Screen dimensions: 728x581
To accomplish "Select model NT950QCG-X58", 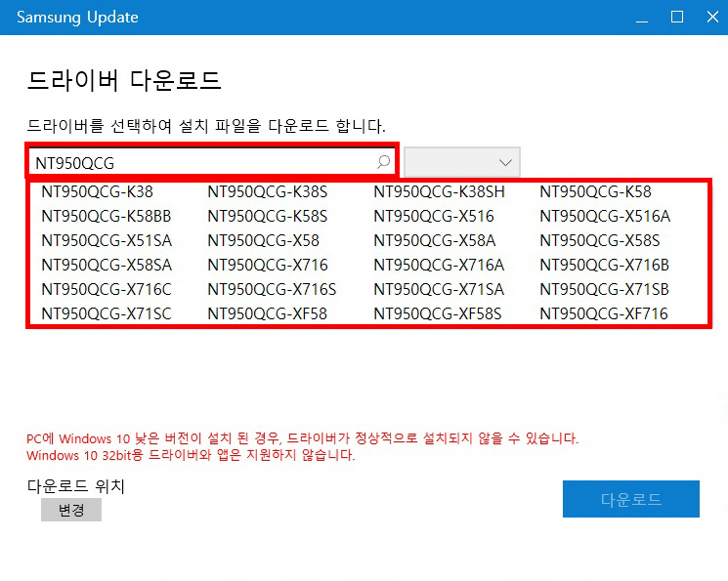I will [263, 240].
